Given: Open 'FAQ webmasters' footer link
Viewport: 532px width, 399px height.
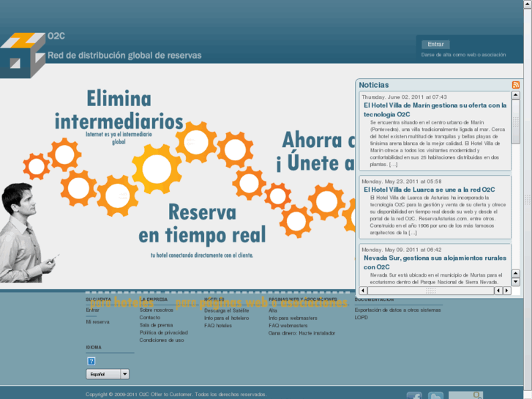Looking at the screenshot, I should 288,326.
